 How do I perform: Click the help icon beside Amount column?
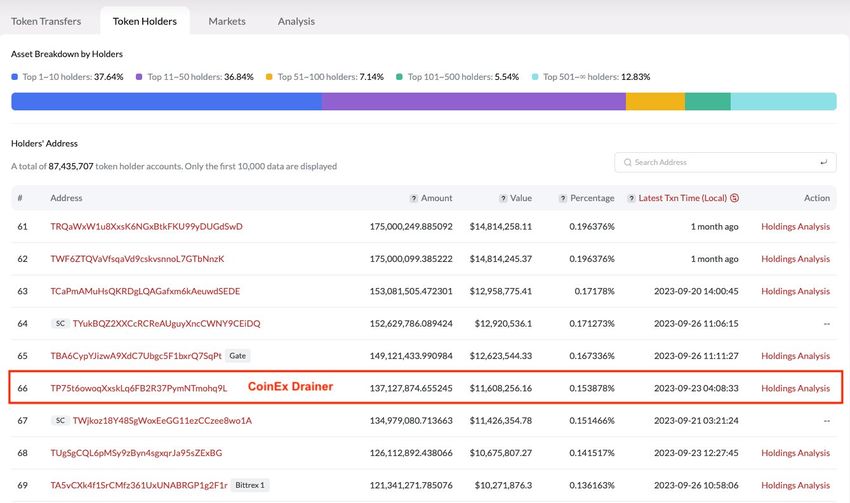pyautogui.click(x=414, y=198)
